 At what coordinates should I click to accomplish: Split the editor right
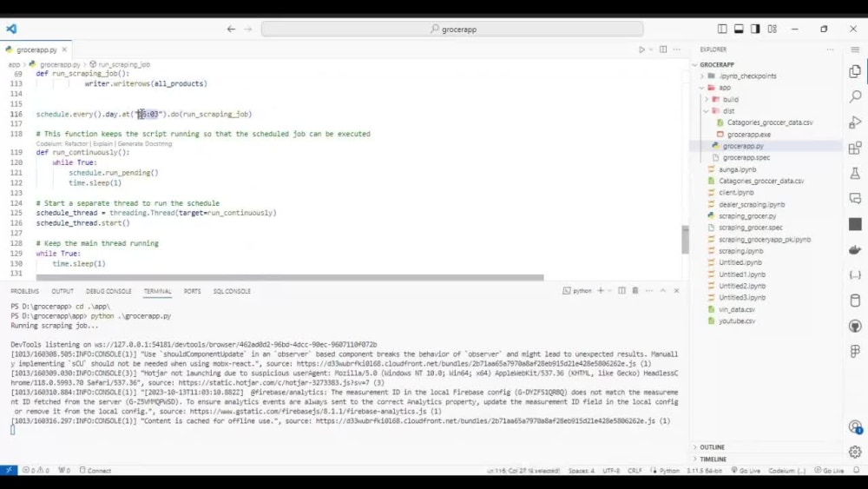662,50
